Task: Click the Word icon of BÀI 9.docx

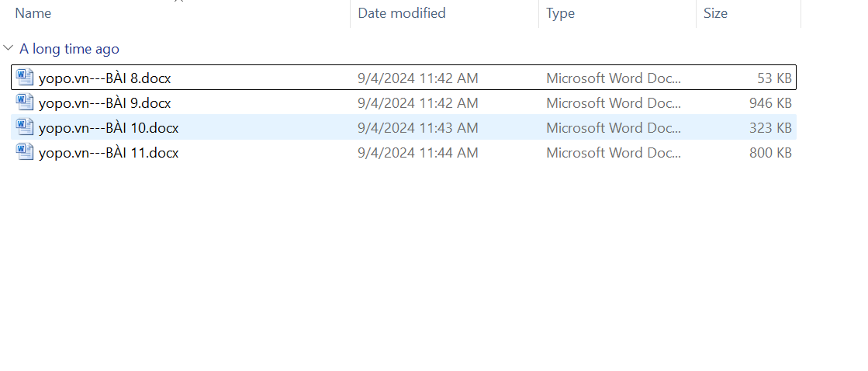Action: pos(25,102)
